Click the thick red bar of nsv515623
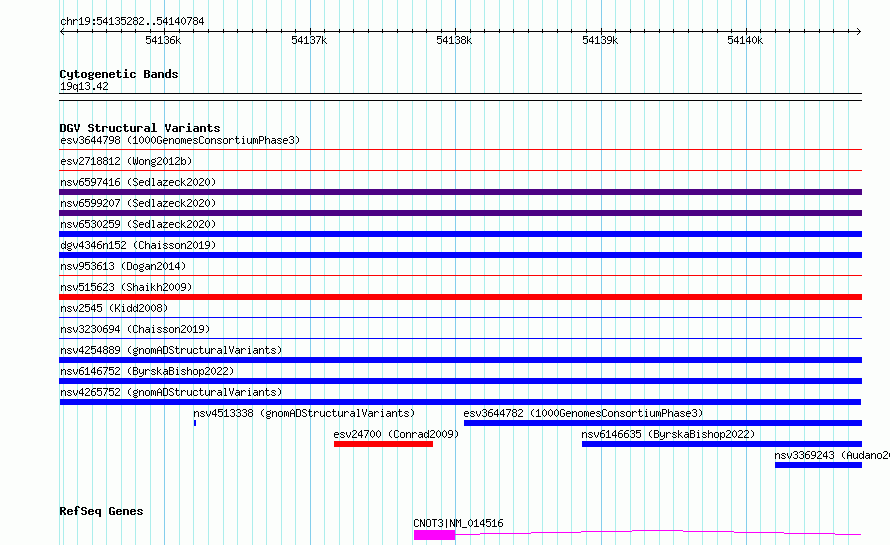The image size is (890, 545). (460, 297)
